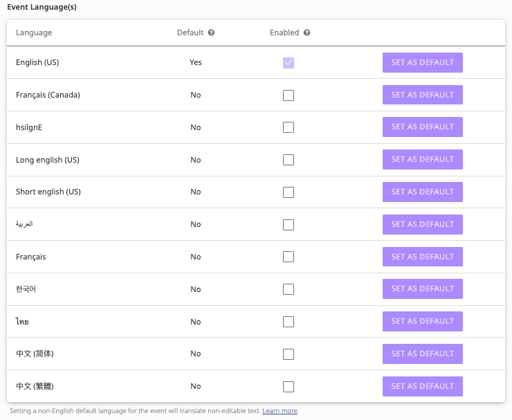Image resolution: width=512 pixels, height=420 pixels.
Task: Make Traditional Chinese the default language
Action: pyautogui.click(x=422, y=386)
